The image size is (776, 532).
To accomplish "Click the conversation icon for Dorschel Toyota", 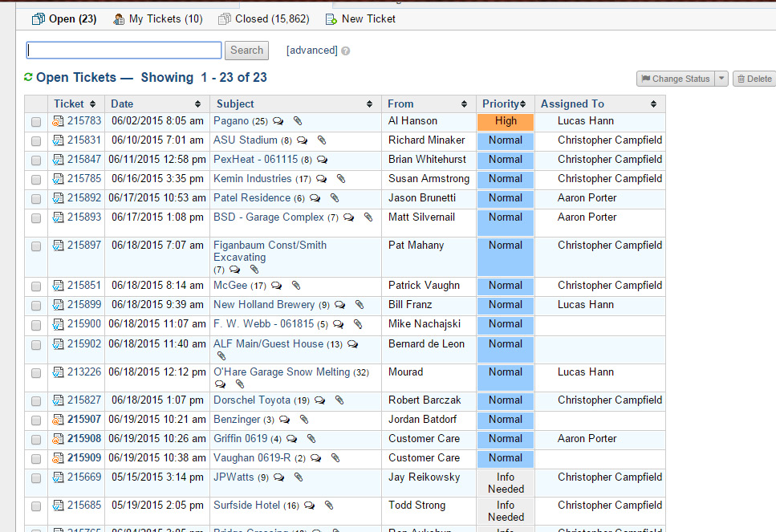I will tap(320, 400).
